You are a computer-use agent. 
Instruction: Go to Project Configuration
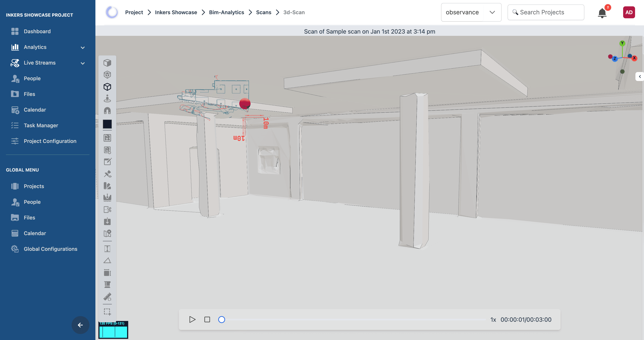50,141
